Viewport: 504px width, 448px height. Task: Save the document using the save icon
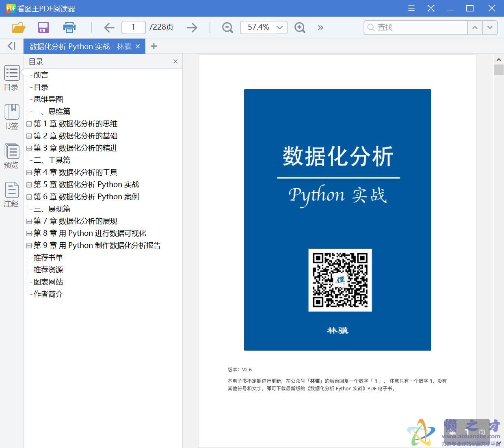tap(43, 27)
